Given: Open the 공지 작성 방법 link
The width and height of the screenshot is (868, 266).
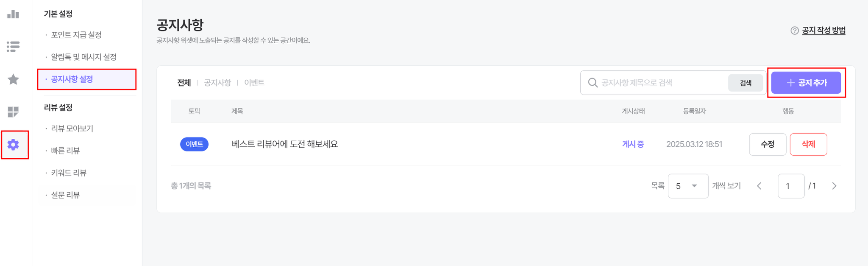Looking at the screenshot, I should (823, 31).
